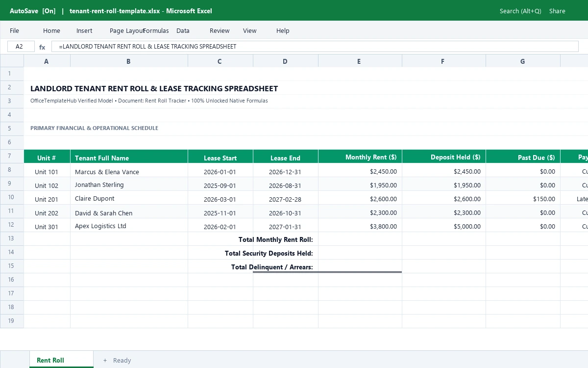Select column F header
Screen dimensions: 588x368
tap(444, 61)
